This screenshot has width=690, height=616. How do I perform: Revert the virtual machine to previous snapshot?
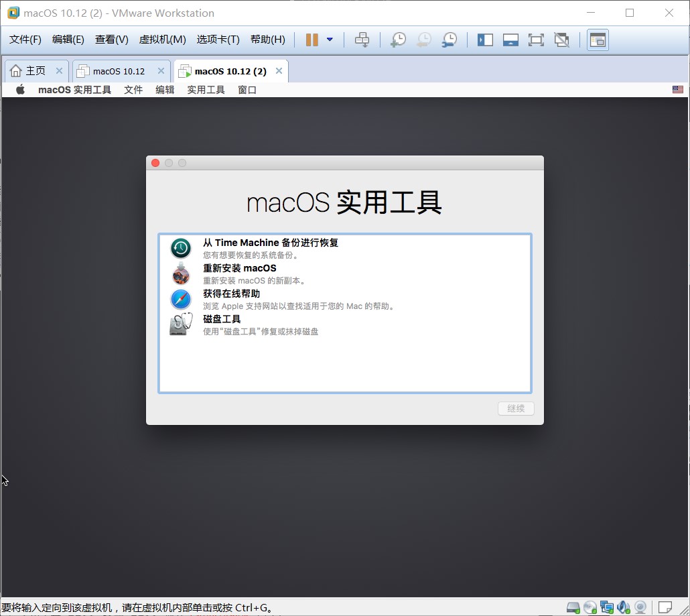click(424, 40)
